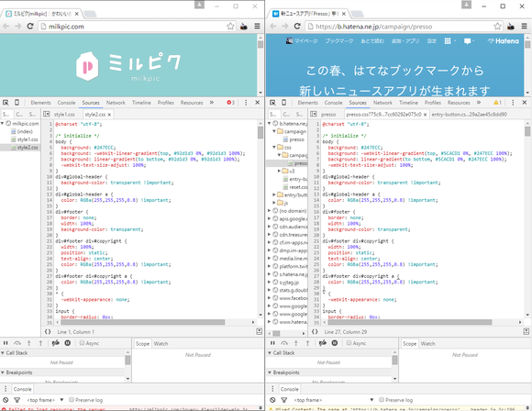
Task: Toggle device mode icon in milkpic DevTools
Action: point(17,103)
